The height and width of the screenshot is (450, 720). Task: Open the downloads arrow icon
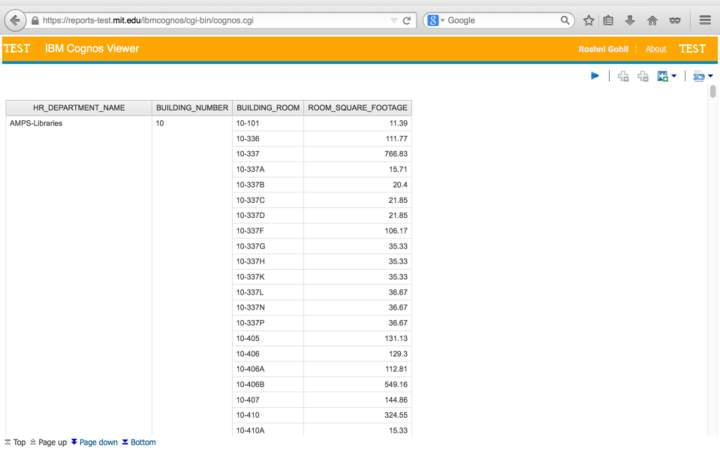[x=630, y=20]
